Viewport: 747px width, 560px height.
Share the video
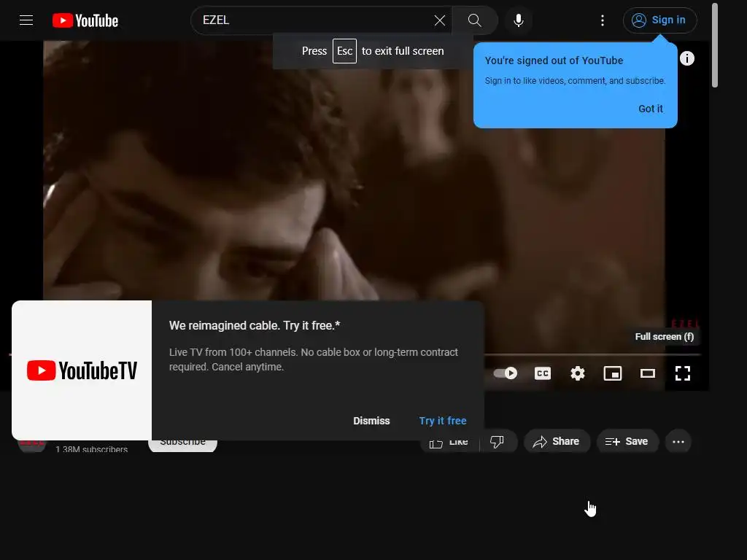(x=557, y=442)
